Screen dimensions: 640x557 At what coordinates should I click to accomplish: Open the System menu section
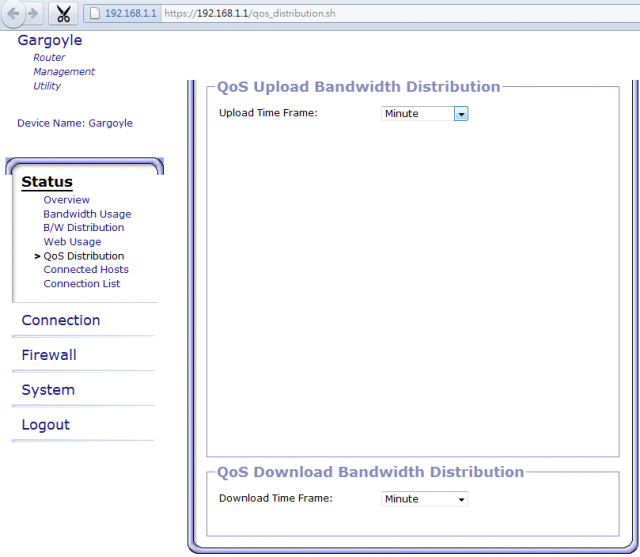pyautogui.click(x=48, y=390)
